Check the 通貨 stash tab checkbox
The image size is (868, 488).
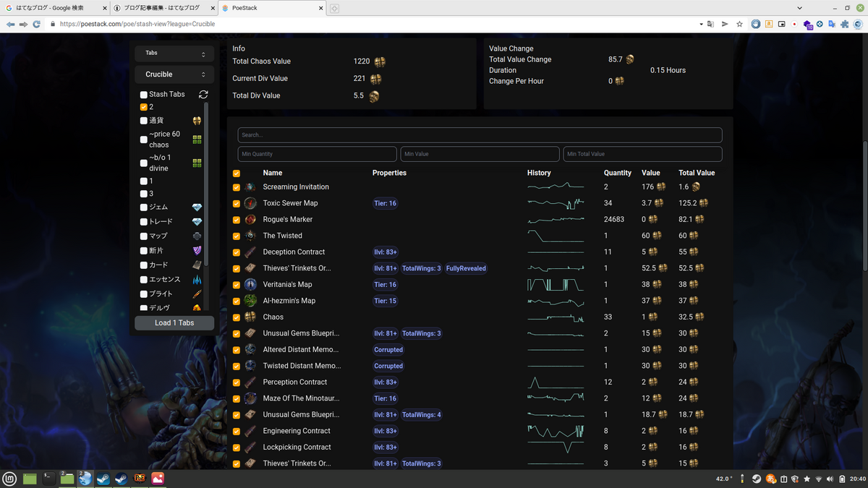click(144, 121)
